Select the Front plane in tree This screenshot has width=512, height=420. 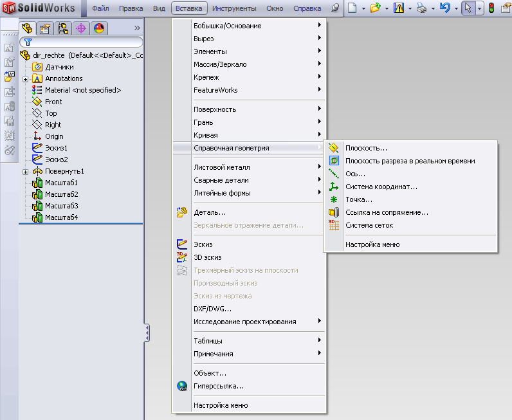point(53,102)
